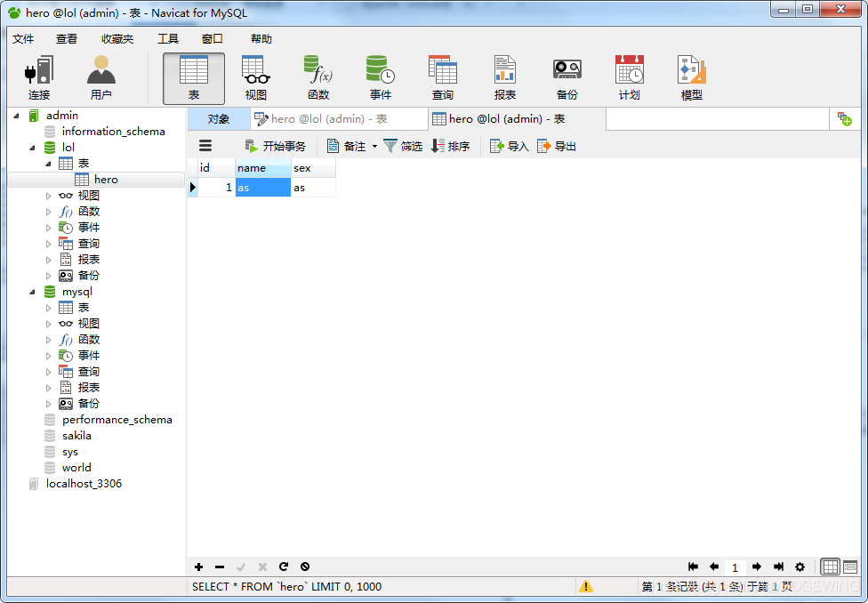The image size is (868, 603).
Task: Click the sex column header
Action: [313, 168]
